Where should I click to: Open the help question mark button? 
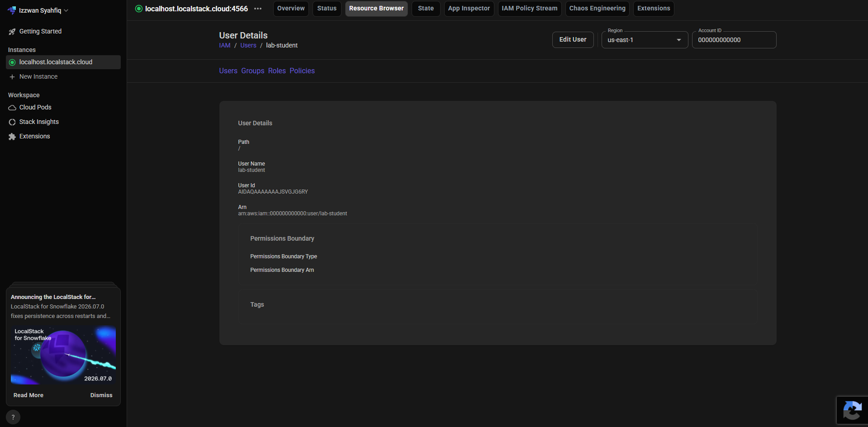pyautogui.click(x=13, y=417)
